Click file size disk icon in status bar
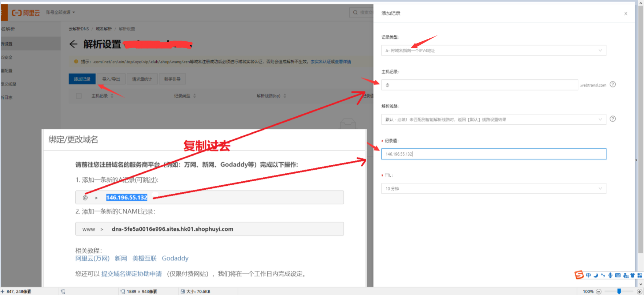The image size is (644, 295). coord(182,291)
